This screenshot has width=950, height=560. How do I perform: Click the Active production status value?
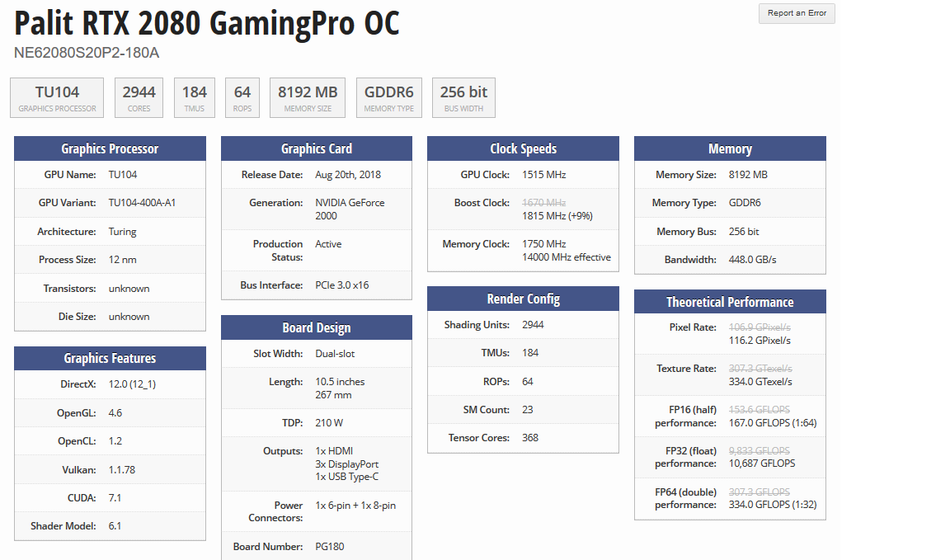[328, 243]
